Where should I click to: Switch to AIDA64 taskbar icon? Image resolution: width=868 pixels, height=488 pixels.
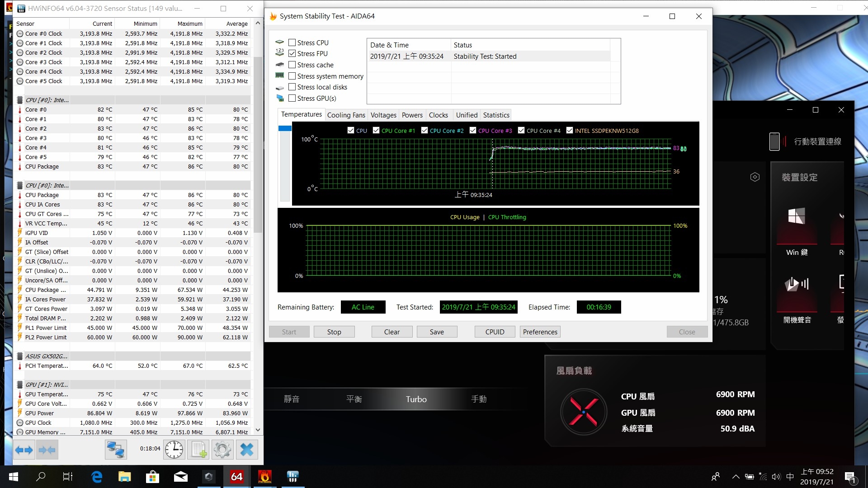pyautogui.click(x=237, y=477)
